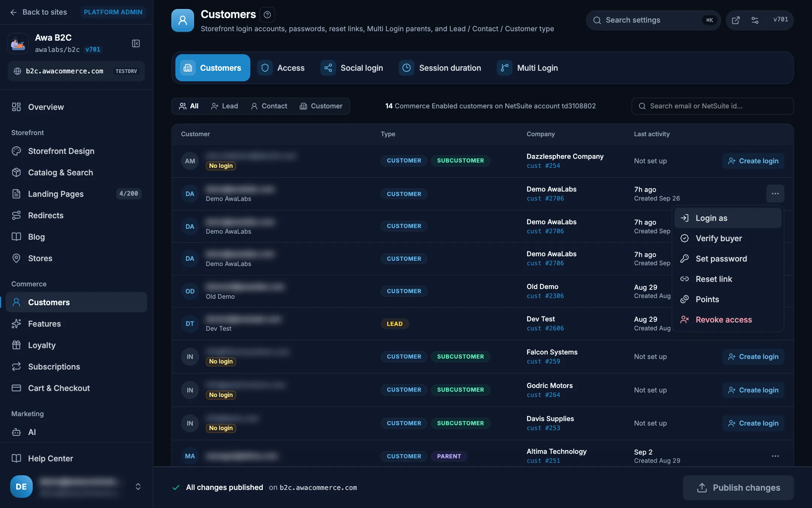Open the Session duration tab
Image resolution: width=812 pixels, height=508 pixels.
[440, 68]
